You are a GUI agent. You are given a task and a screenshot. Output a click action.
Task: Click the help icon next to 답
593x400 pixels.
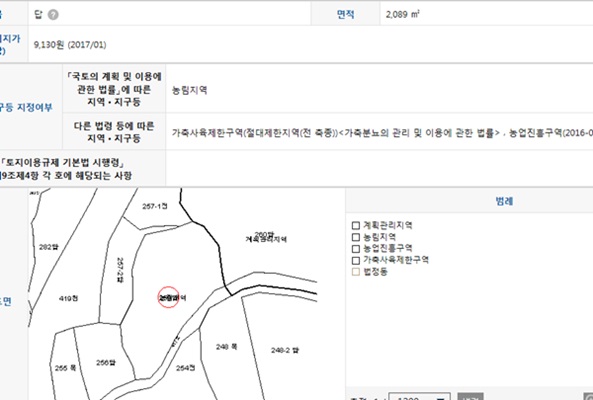click(x=53, y=15)
